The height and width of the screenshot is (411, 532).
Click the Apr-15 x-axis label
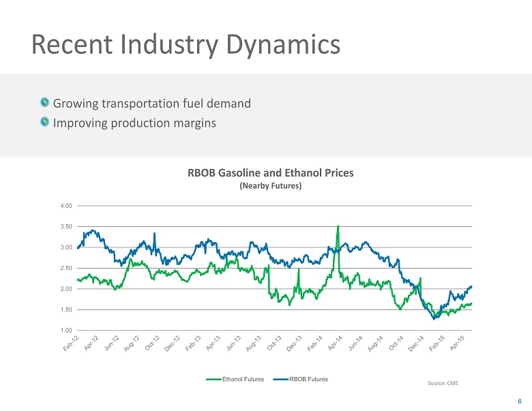click(x=462, y=344)
